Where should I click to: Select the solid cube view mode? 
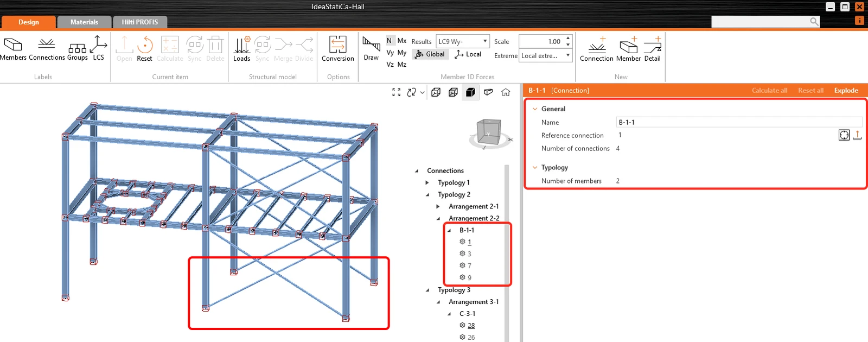pyautogui.click(x=470, y=92)
